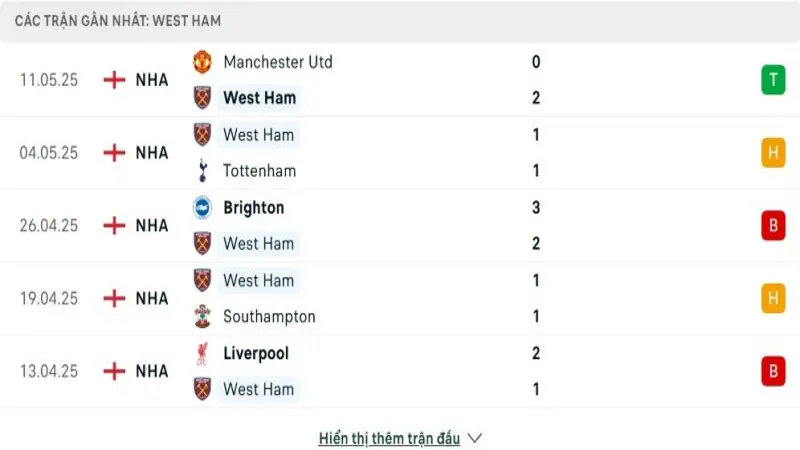
Task: Select the West Ham name in the 04.05.25 match
Action: tap(259, 135)
